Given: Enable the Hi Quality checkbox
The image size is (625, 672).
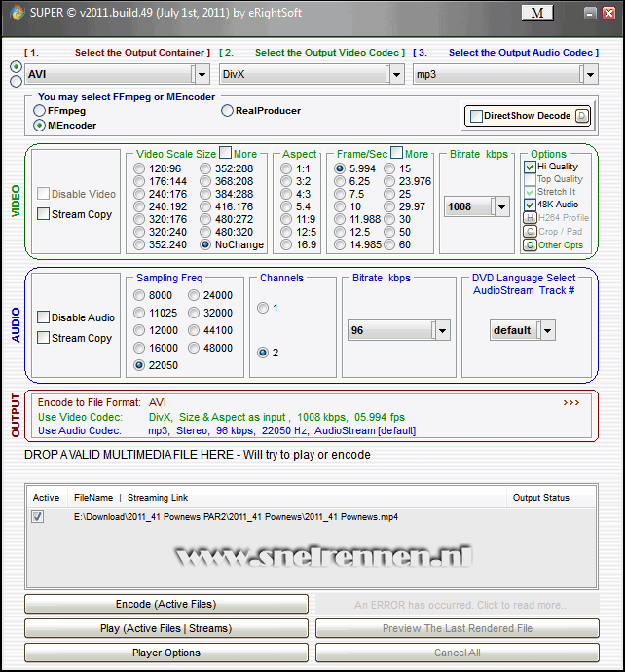Looking at the screenshot, I should [530, 167].
